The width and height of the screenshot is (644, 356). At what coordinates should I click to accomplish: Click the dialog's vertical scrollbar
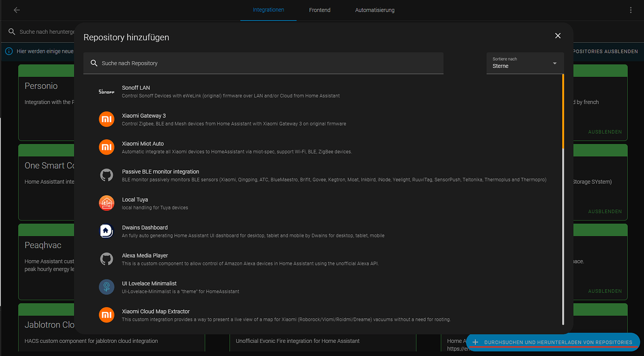563,199
